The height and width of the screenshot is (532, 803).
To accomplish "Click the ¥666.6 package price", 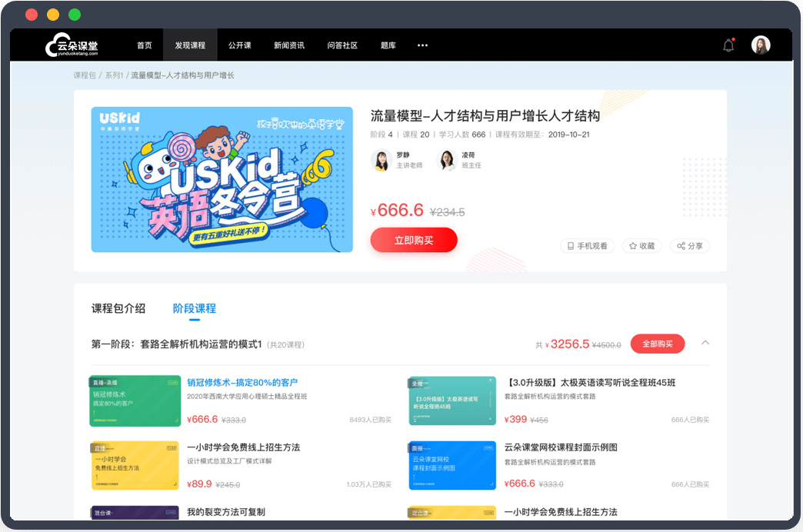I will pyautogui.click(x=397, y=210).
